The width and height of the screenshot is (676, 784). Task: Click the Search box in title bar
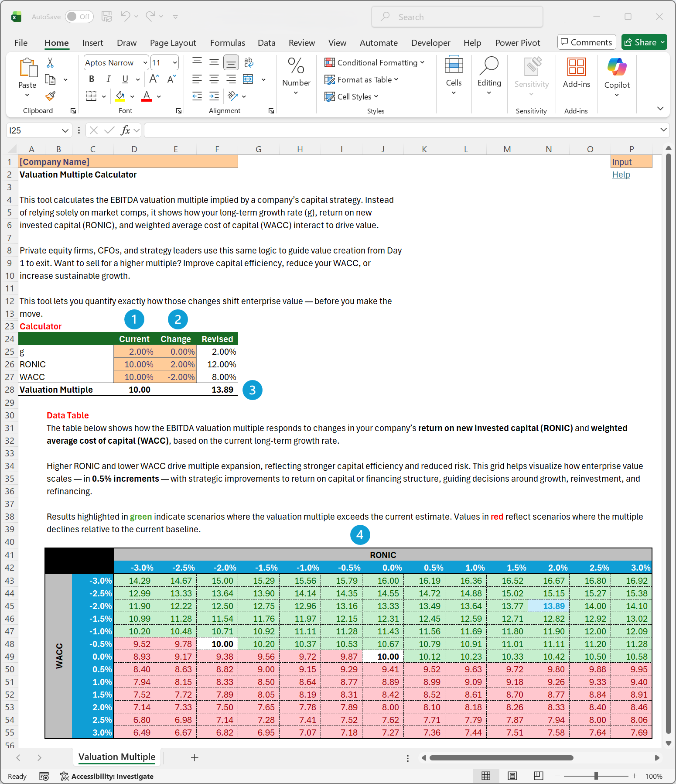point(457,17)
